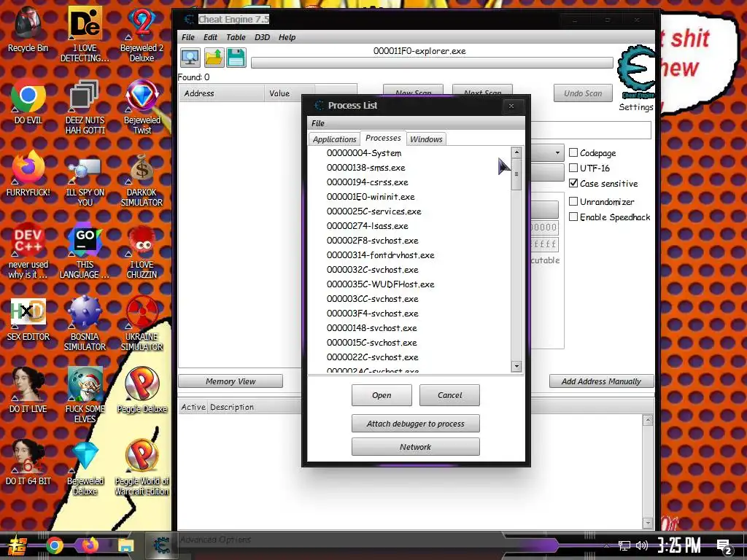This screenshot has height=560, width=747.
Task: Open the FURRYFUCK Firefox shortcut
Action: pyautogui.click(x=28, y=174)
